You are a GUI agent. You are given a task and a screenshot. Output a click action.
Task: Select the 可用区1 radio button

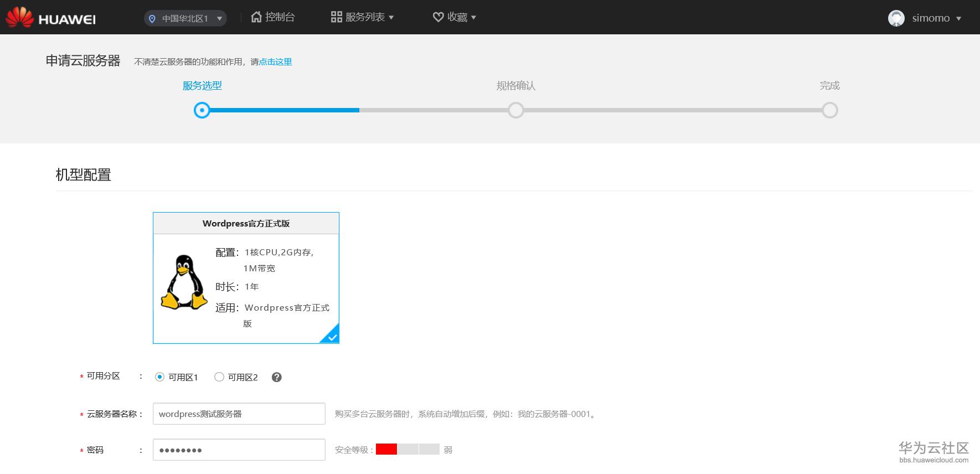click(x=159, y=377)
